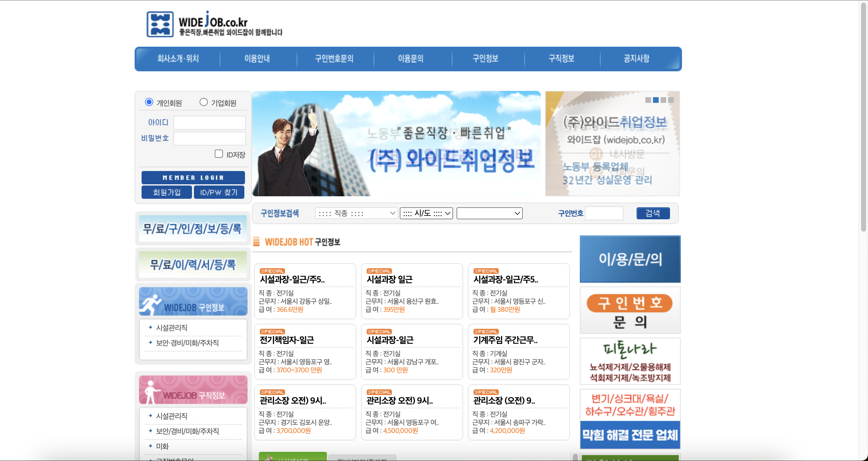Open 보안/경비/미화/주차직 under 구직정보

[187, 431]
